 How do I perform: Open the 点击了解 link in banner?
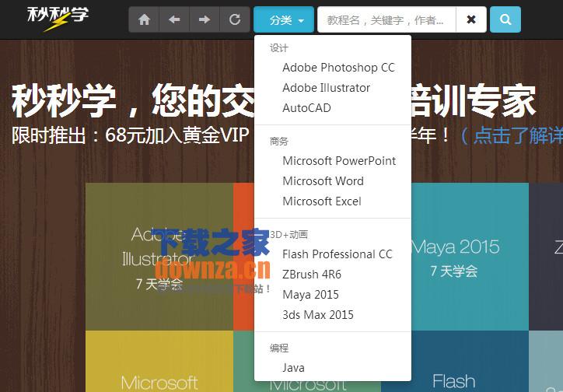[x=512, y=135]
